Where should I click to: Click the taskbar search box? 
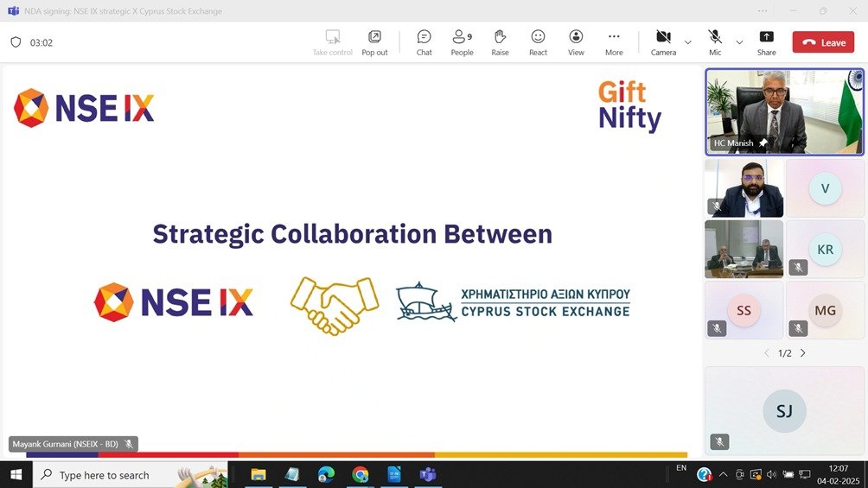tap(130, 475)
